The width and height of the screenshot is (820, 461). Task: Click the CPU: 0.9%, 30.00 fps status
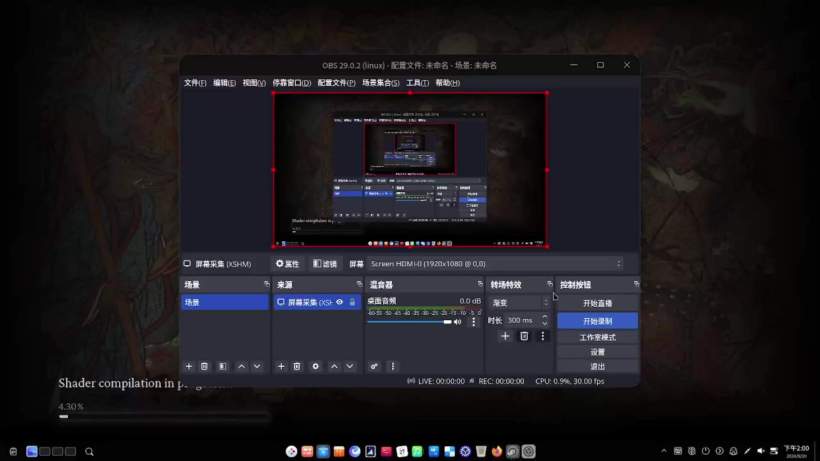[570, 381]
